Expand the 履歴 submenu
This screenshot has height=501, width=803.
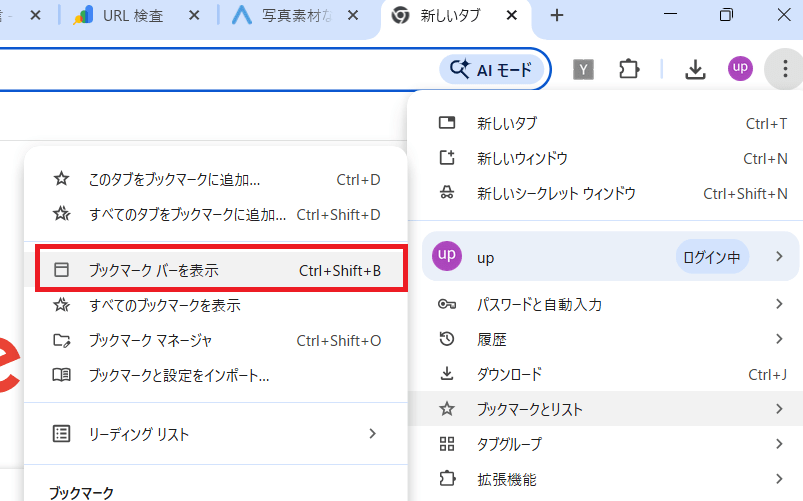(605, 339)
